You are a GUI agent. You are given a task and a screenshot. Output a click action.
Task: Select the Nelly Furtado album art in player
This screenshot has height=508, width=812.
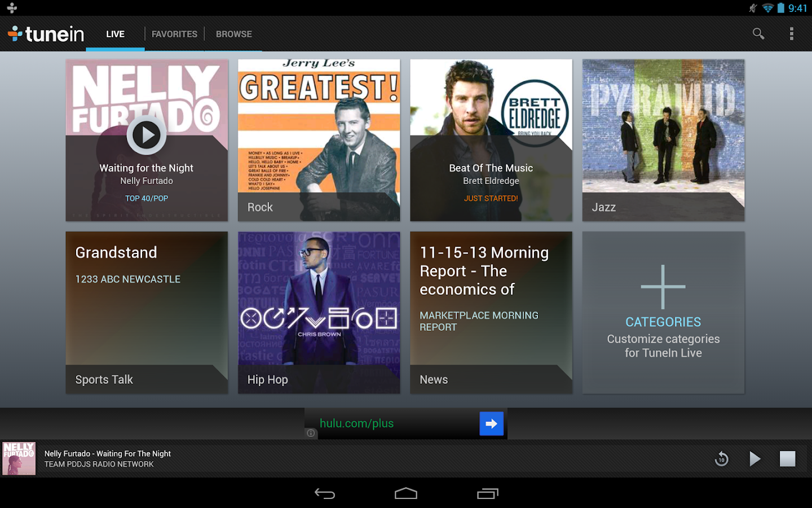[x=19, y=458]
